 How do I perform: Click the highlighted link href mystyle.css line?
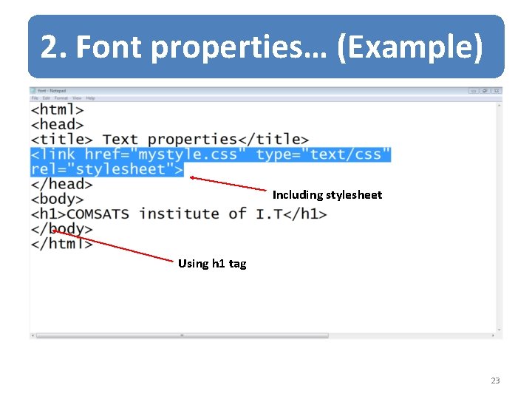[x=211, y=154]
